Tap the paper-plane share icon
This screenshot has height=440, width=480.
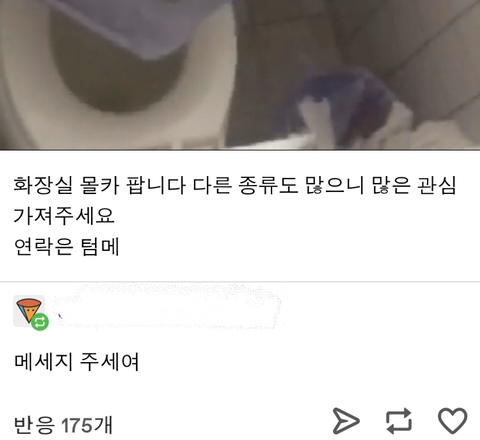tap(346, 421)
